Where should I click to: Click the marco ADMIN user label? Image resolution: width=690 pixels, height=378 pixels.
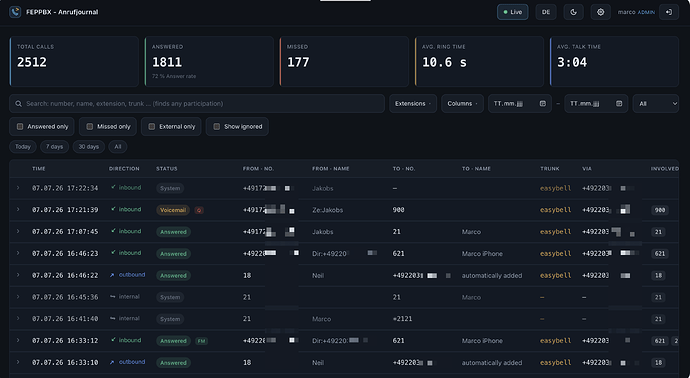pyautogui.click(x=636, y=12)
